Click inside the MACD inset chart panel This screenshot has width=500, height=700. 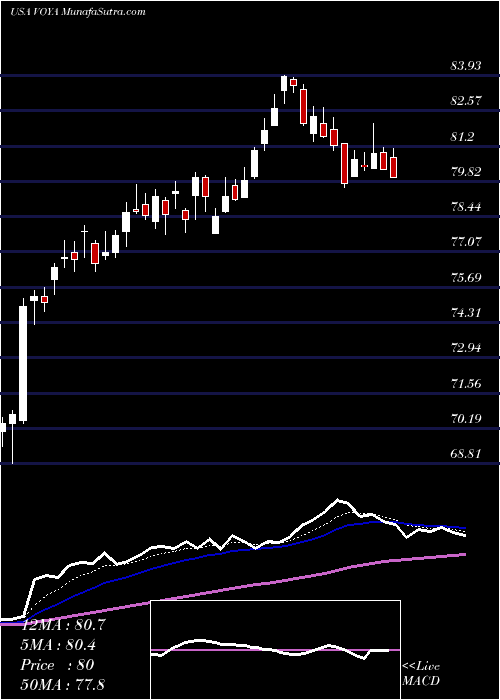[276, 650]
